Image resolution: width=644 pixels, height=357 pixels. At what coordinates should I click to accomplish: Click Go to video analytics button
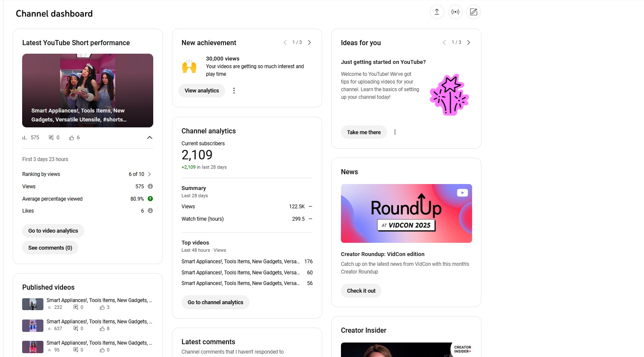pyautogui.click(x=53, y=231)
